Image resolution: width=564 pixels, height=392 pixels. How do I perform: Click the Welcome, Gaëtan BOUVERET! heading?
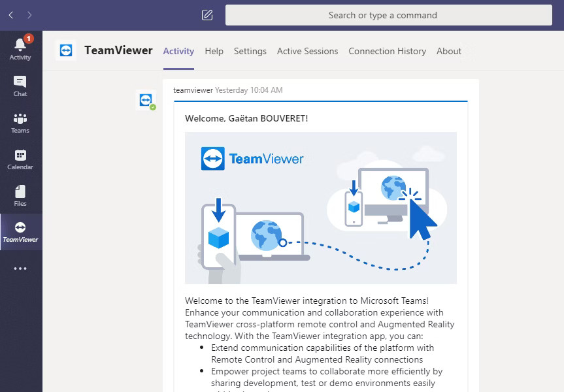coord(246,118)
